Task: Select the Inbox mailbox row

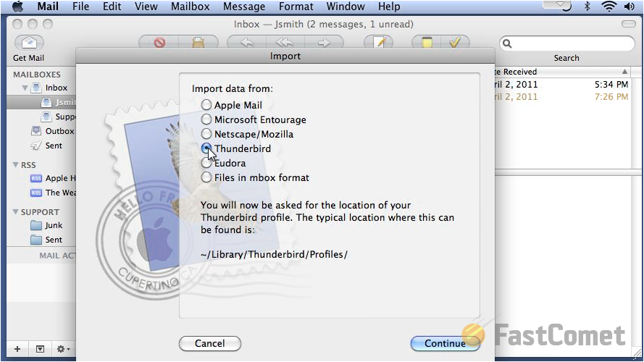Action: coord(41,88)
